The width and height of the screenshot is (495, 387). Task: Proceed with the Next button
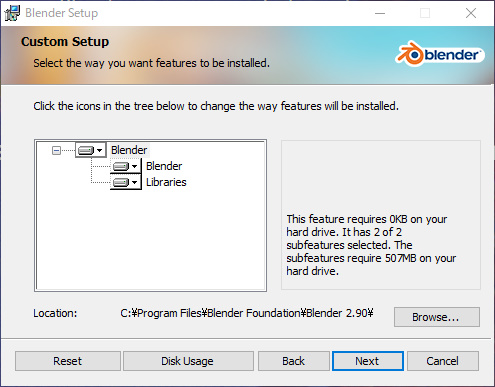coord(368,361)
